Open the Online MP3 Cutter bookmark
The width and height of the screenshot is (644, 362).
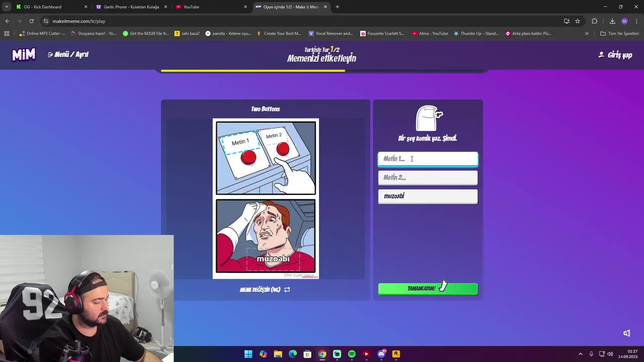pos(42,34)
